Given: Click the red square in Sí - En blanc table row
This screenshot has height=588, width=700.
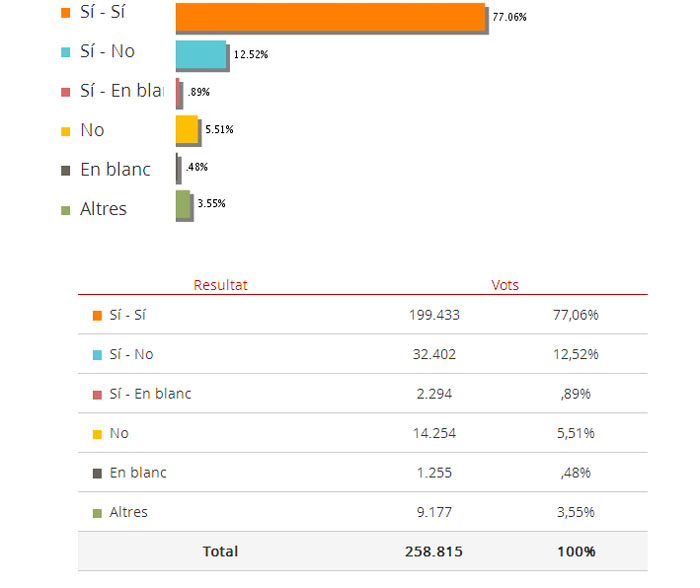Looking at the screenshot, I should pos(97,395).
